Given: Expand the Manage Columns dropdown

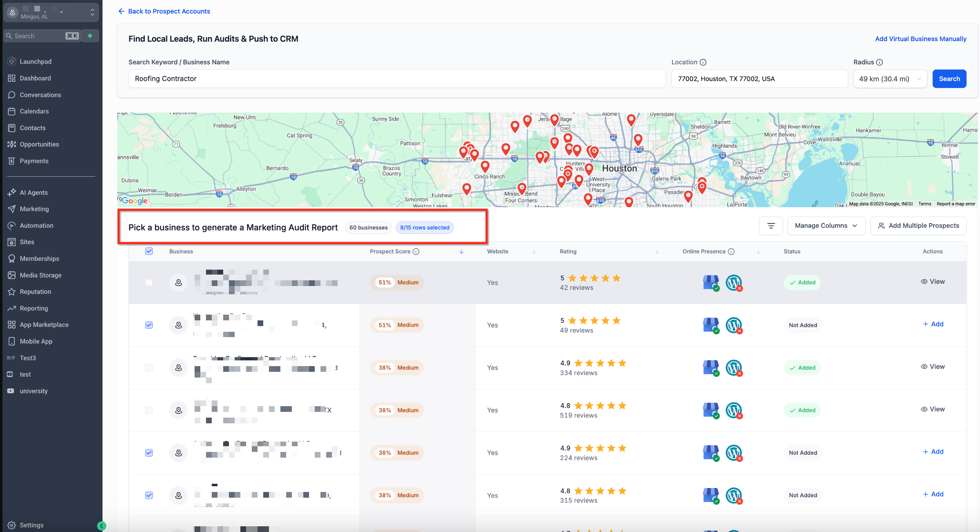Looking at the screenshot, I should (x=826, y=226).
